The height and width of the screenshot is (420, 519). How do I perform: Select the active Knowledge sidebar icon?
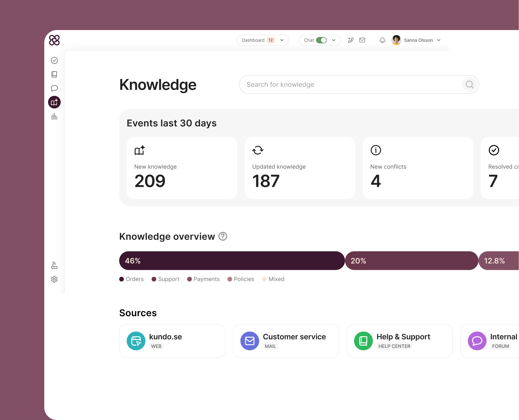click(54, 102)
